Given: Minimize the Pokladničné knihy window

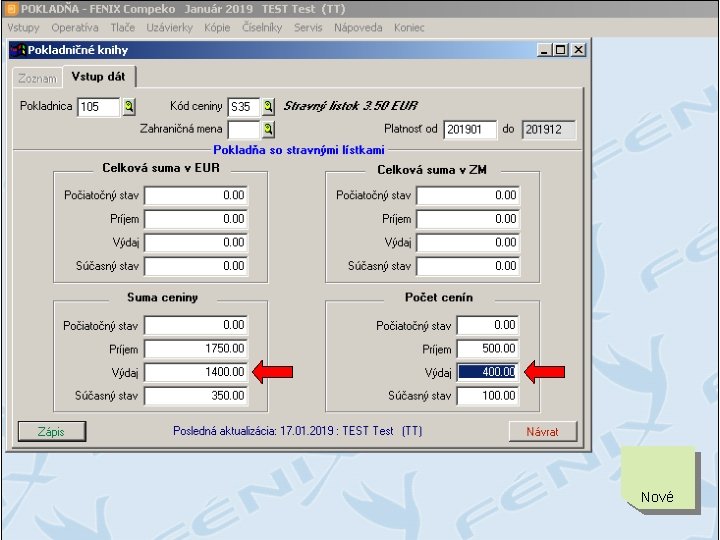Looking at the screenshot, I should coord(545,50).
